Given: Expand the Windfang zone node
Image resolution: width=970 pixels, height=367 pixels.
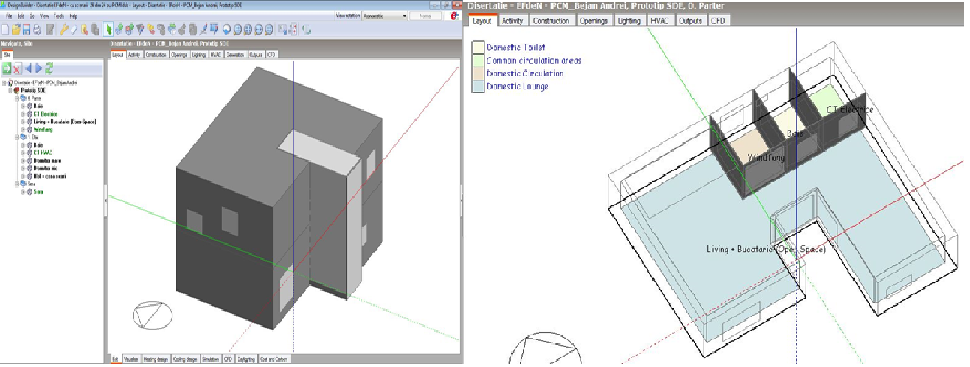Looking at the screenshot, I should (x=23, y=129).
